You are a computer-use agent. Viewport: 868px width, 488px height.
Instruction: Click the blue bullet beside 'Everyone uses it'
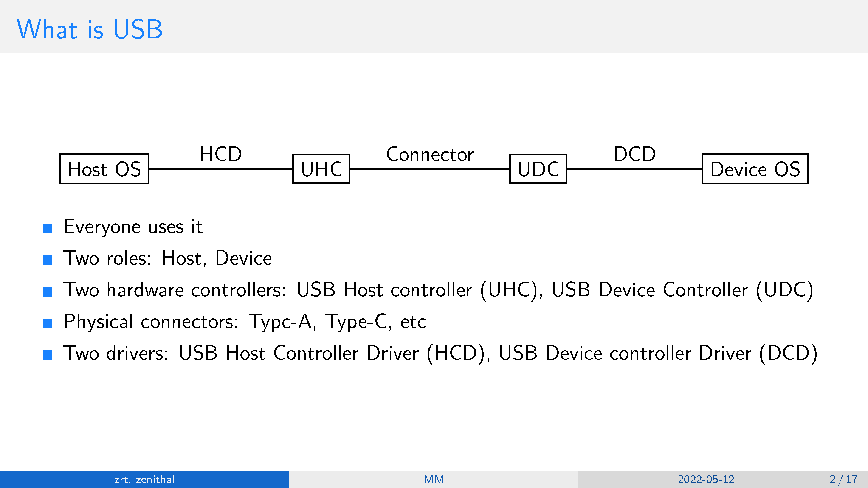pos(48,228)
